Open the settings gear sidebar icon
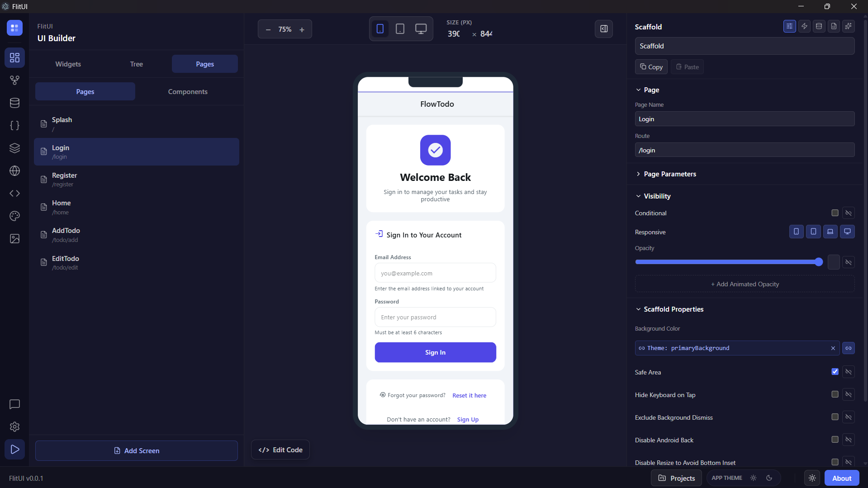Screen dimensions: 868x488 point(14,426)
